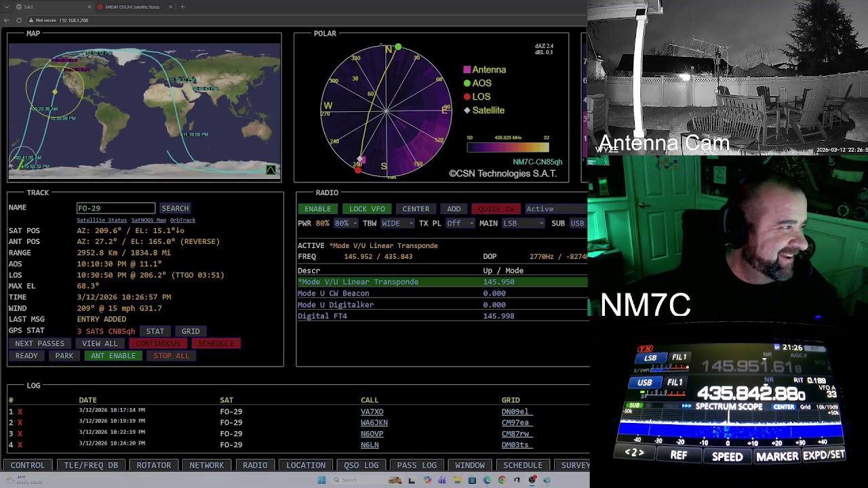This screenshot has width=868, height=488.
Task: Click the STAT button beside GPS
Action: tap(155, 331)
